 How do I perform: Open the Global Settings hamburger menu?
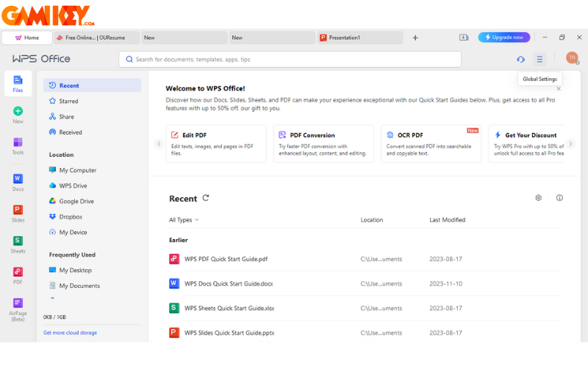pos(539,60)
